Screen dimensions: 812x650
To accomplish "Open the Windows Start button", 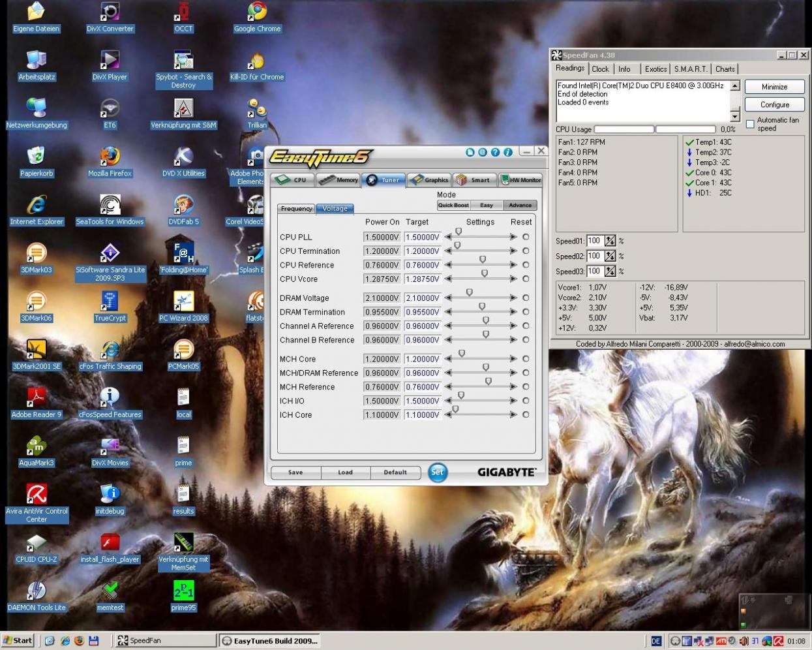I will 17,641.
